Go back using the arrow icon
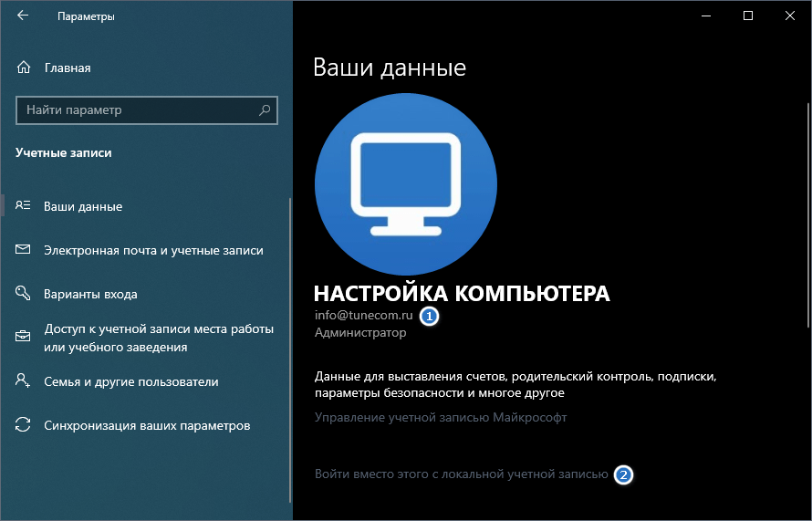The image size is (812, 521). (x=22, y=16)
